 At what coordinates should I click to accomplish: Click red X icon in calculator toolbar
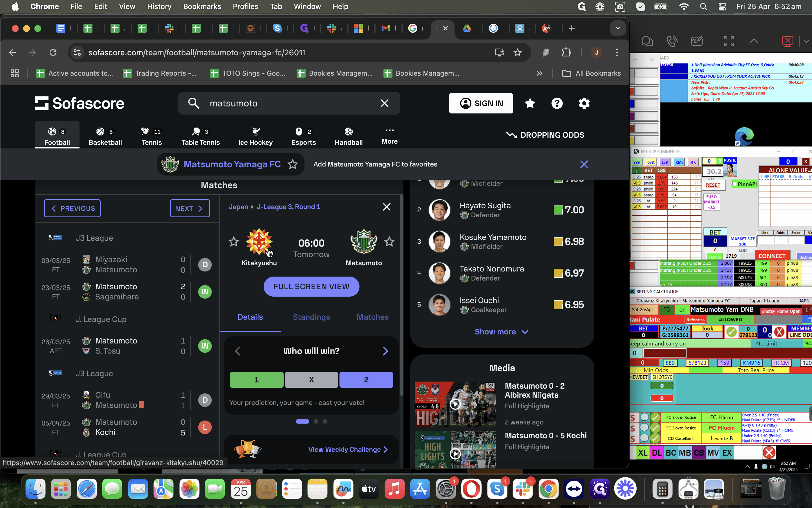click(x=769, y=453)
